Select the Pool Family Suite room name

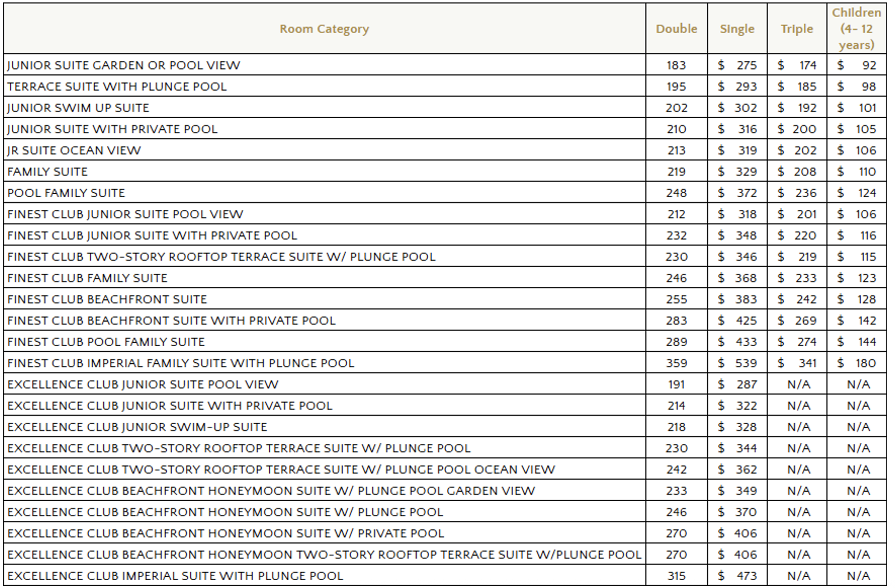[66, 193]
